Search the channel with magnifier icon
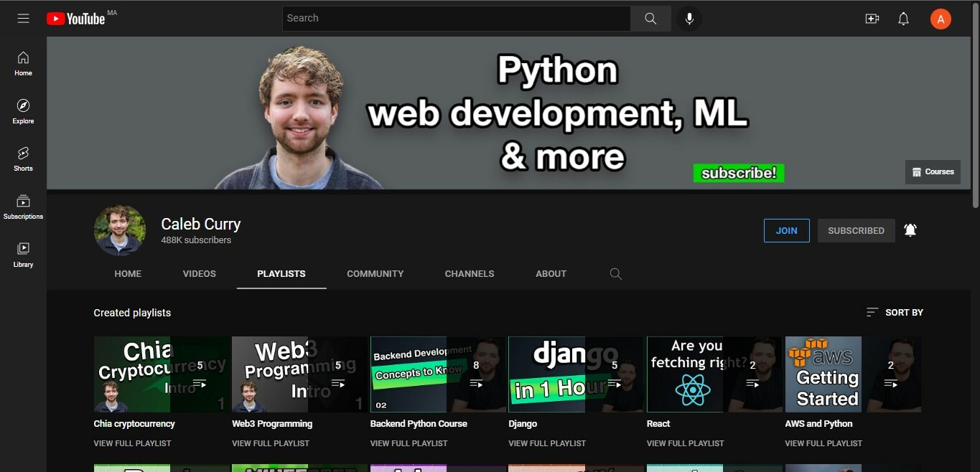The width and height of the screenshot is (980, 472). tap(615, 273)
